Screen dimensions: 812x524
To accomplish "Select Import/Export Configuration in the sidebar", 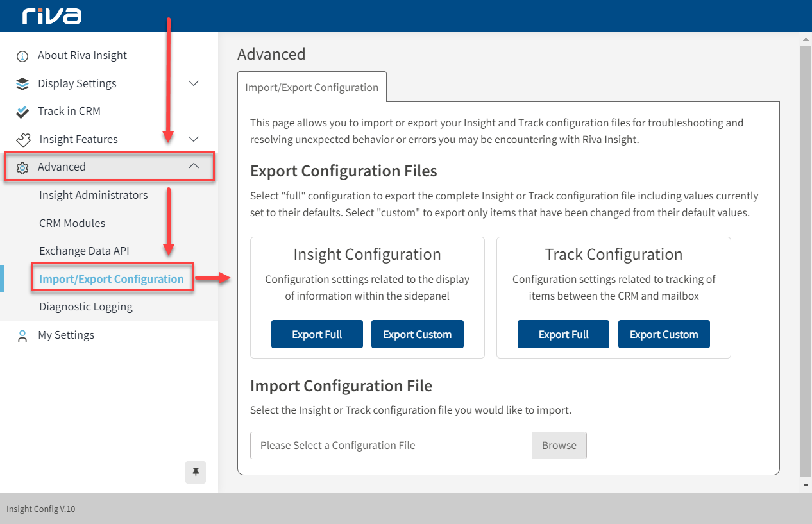I will pyautogui.click(x=112, y=279).
